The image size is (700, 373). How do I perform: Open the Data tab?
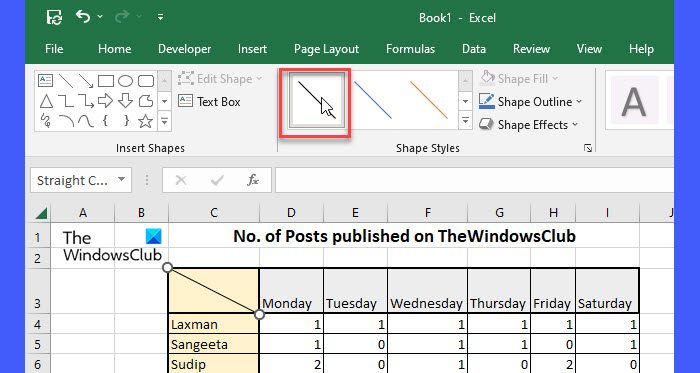pyautogui.click(x=474, y=49)
